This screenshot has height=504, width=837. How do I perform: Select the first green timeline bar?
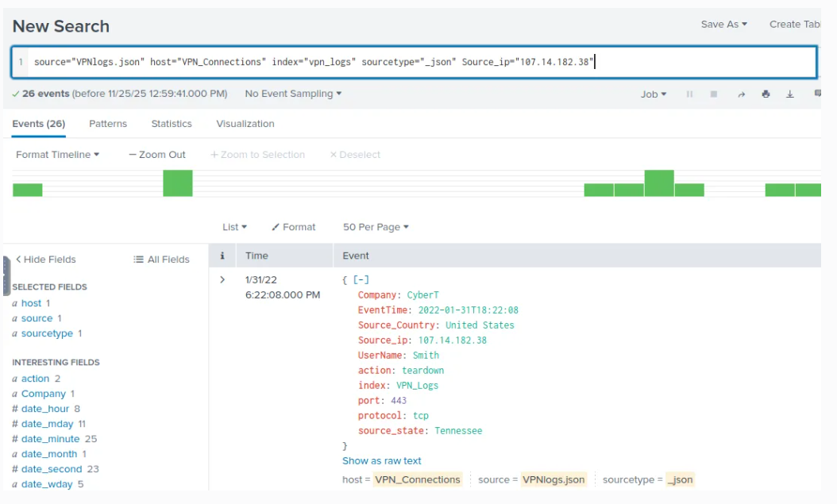tap(27, 190)
